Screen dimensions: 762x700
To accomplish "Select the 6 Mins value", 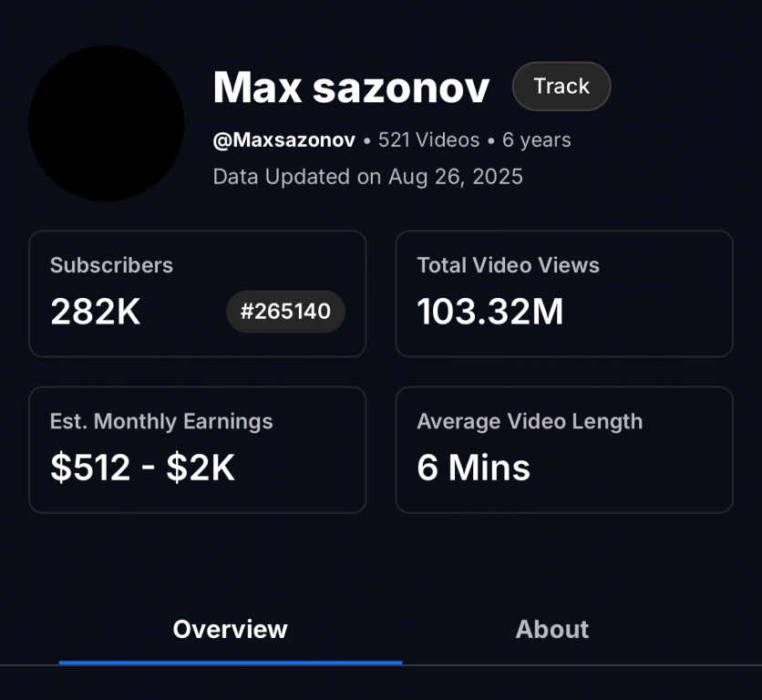I will (x=473, y=468).
